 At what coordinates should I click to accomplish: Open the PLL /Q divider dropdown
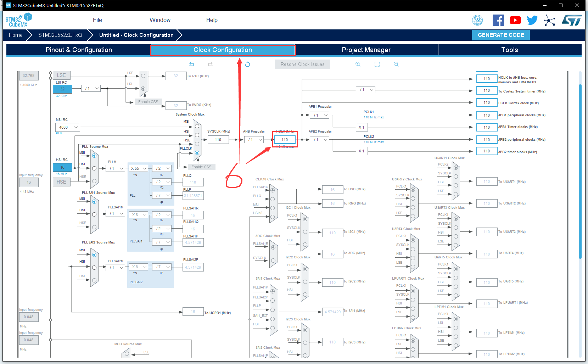tap(162, 182)
